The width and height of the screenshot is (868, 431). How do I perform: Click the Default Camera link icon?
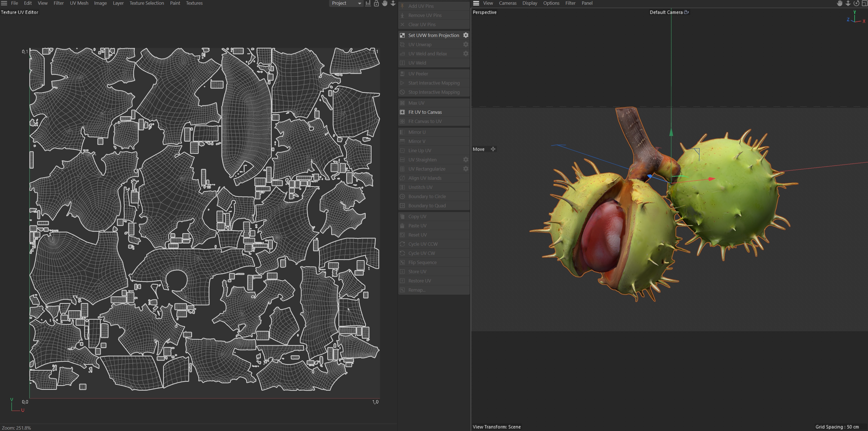coord(686,12)
